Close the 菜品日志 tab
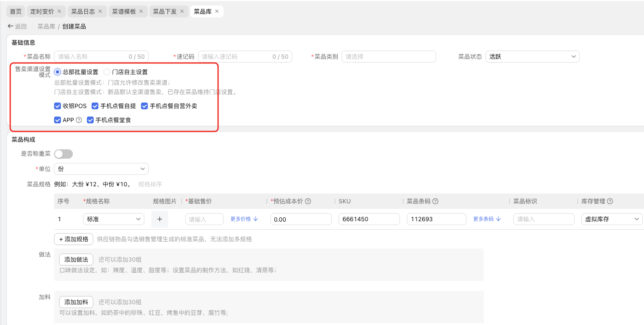644x325 pixels. point(100,11)
